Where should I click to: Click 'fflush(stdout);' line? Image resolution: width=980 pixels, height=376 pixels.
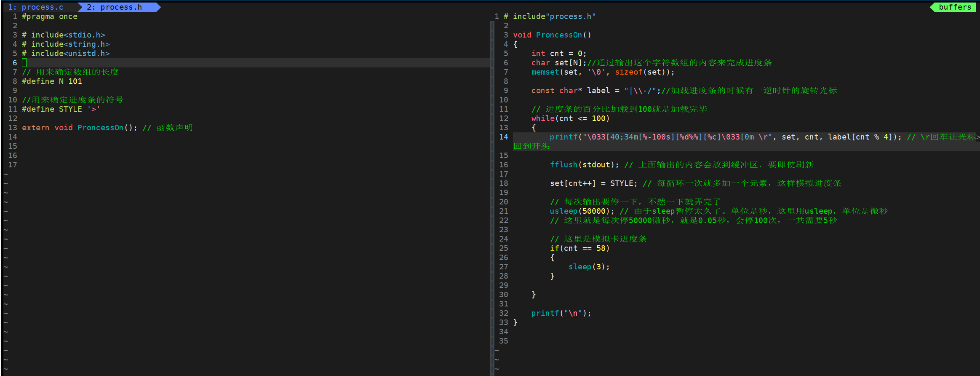[585, 165]
